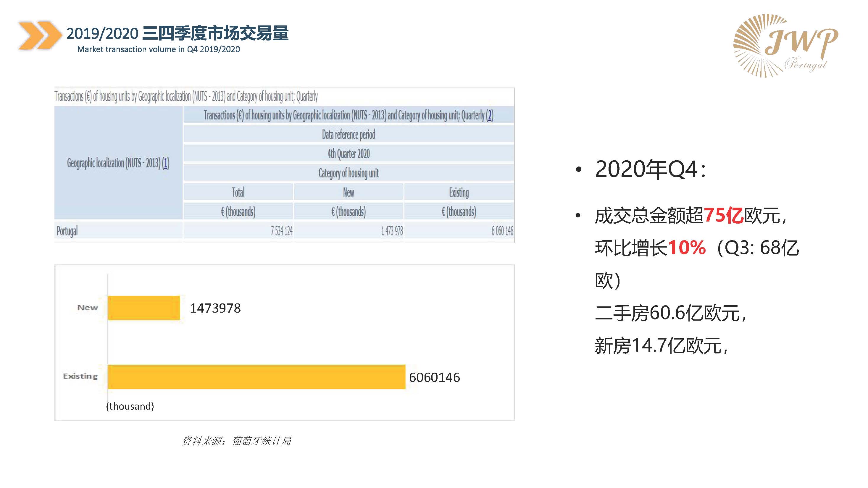Select the slide title '2019/2020 三四季度市场交易量'
This screenshot has width=868, height=488.
click(177, 33)
